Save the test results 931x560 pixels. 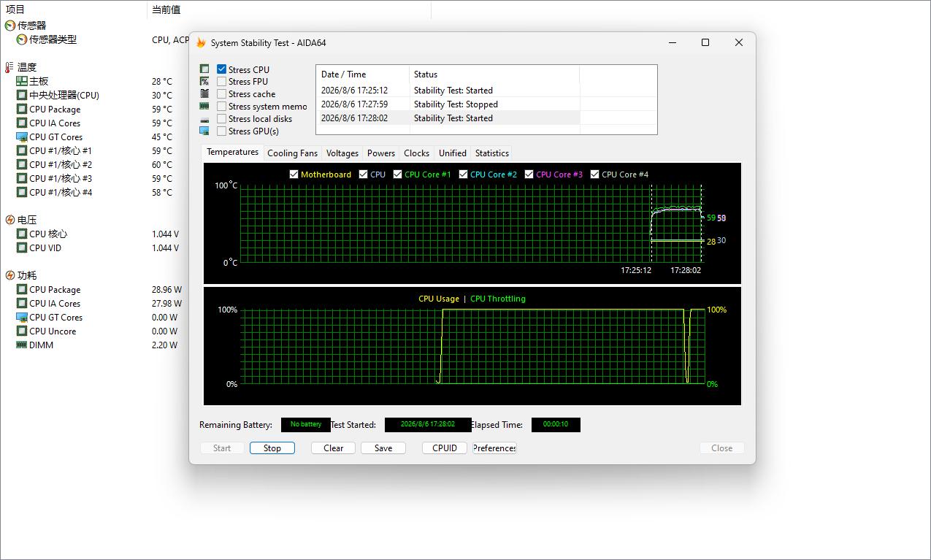click(383, 448)
